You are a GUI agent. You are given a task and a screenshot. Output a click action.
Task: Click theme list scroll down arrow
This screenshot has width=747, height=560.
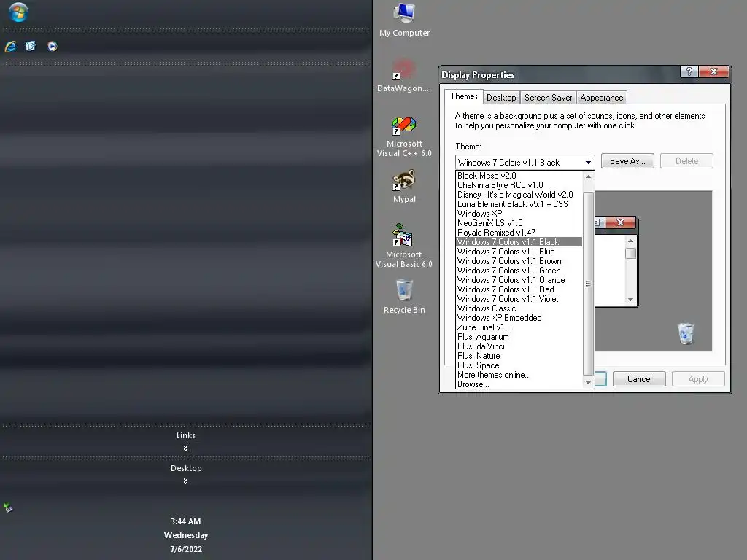click(589, 382)
